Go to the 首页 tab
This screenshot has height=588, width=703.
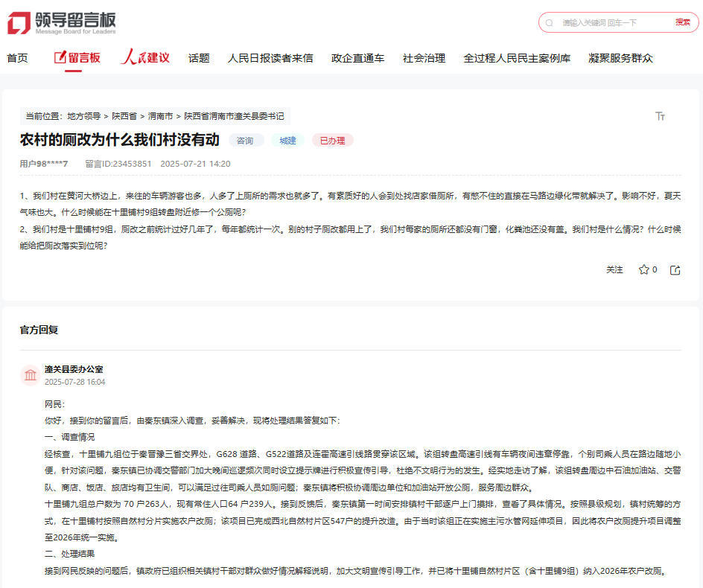(x=17, y=58)
